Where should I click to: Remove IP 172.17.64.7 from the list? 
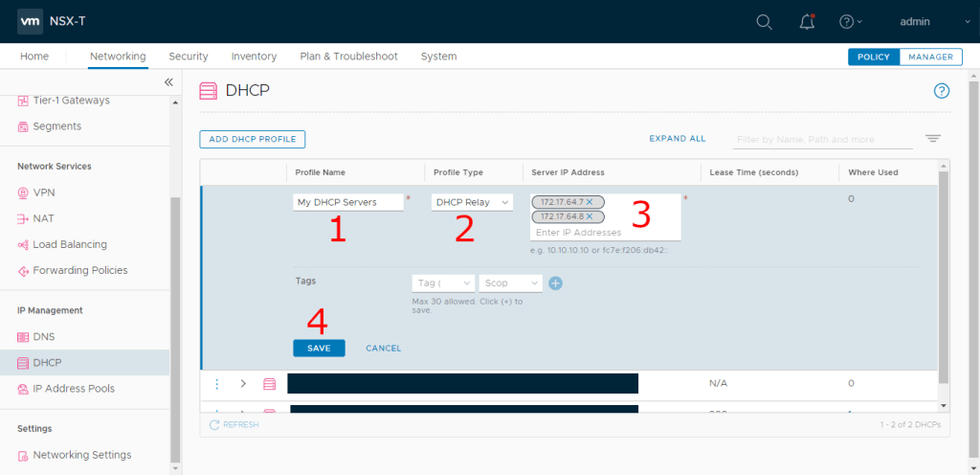tap(590, 202)
